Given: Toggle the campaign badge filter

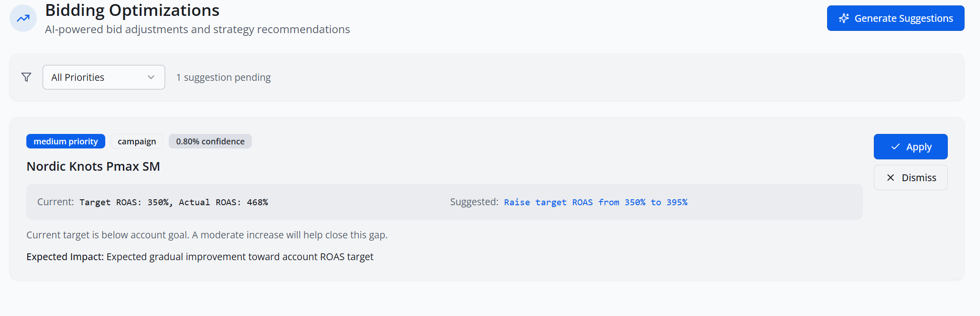Looking at the screenshot, I should tap(137, 141).
